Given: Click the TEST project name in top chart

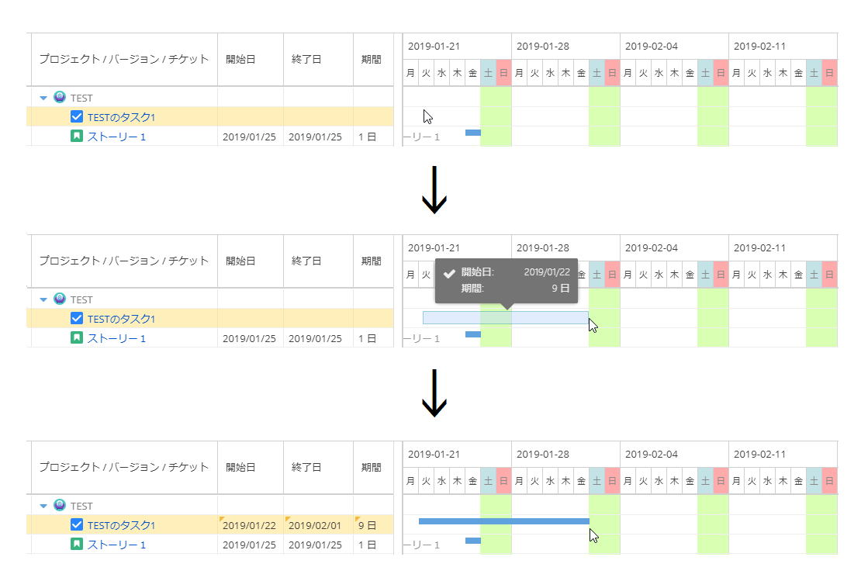Looking at the screenshot, I should 81,98.
